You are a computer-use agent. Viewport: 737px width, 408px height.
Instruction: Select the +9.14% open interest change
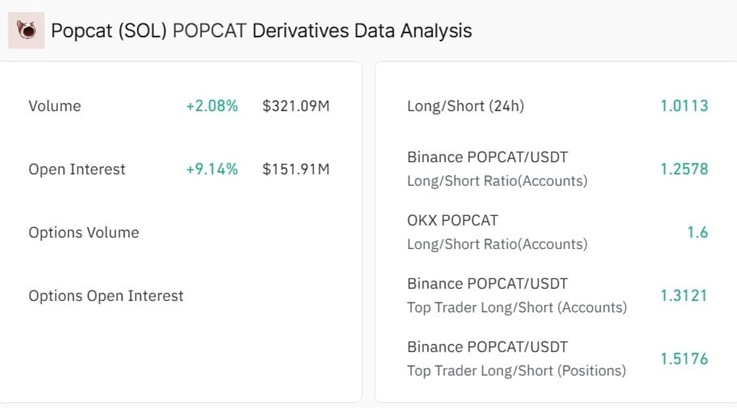212,169
